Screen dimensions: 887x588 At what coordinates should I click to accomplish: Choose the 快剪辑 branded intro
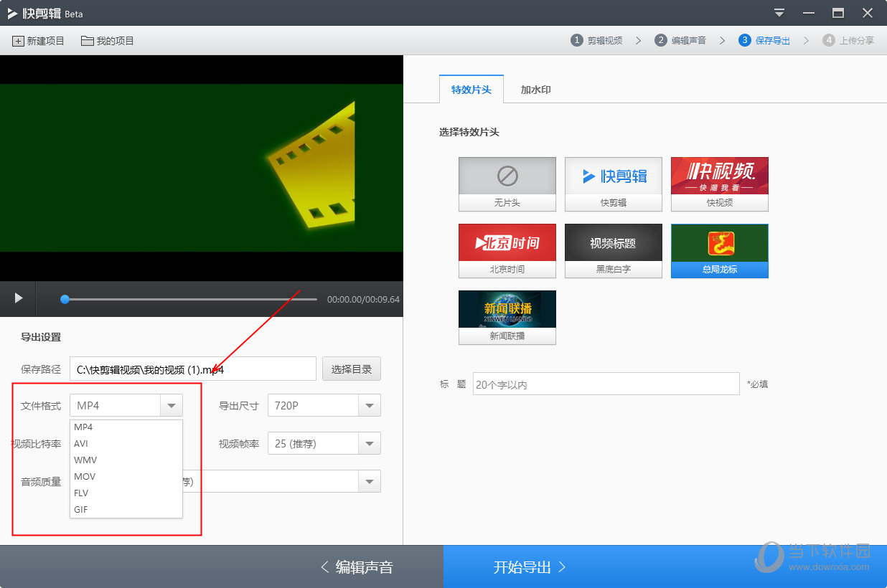click(x=613, y=184)
